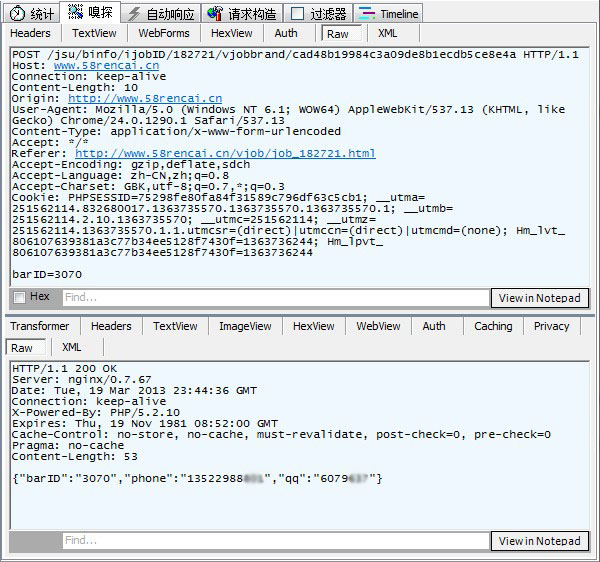Viewport: 600px width, 562px height.
Task: Click the Content-Length: 53 line
Action: click(75, 456)
